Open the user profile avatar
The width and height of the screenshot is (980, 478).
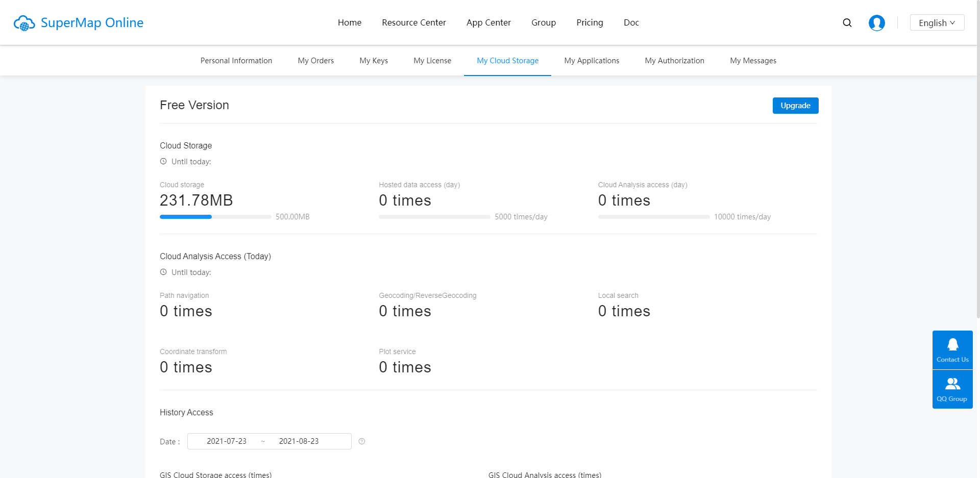[x=877, y=23]
